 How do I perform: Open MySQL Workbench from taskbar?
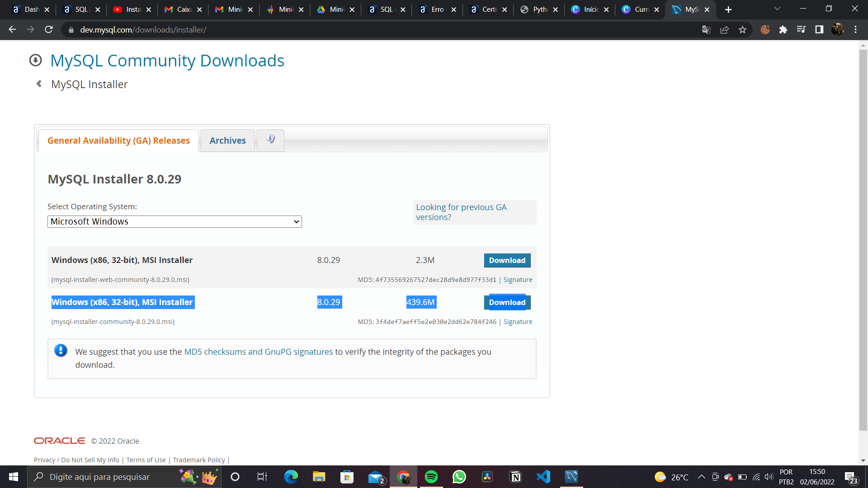(x=571, y=477)
